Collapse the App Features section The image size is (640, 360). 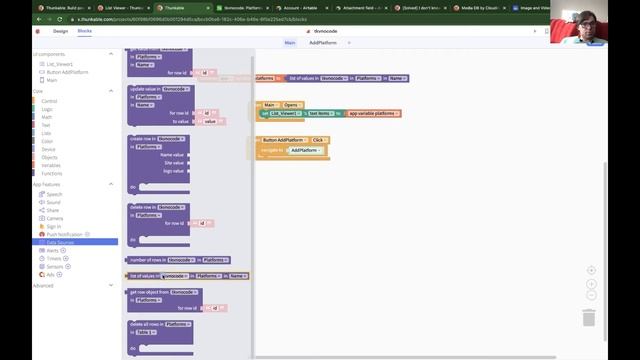[x=111, y=184]
